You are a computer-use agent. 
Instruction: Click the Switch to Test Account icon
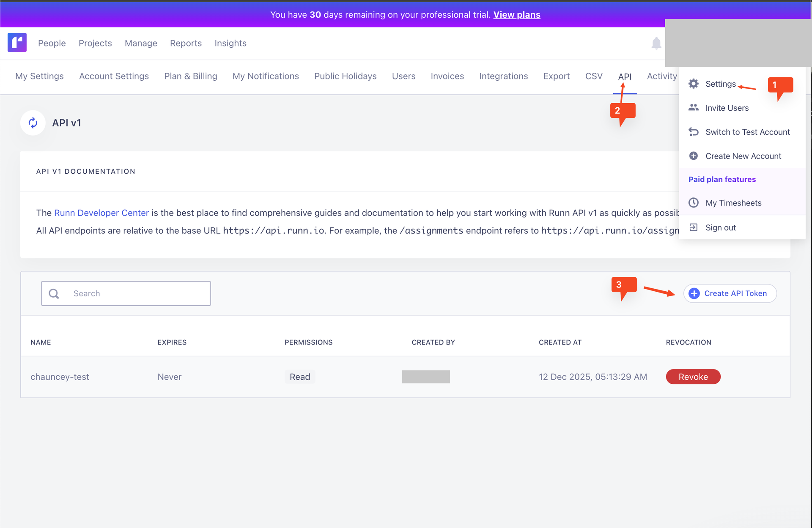694,132
